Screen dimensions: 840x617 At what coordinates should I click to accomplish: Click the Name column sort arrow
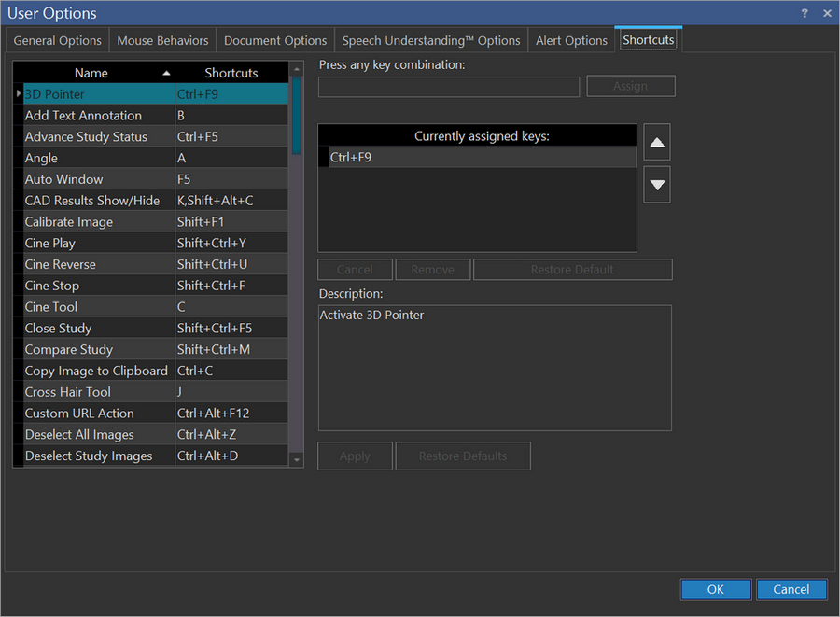pos(166,73)
